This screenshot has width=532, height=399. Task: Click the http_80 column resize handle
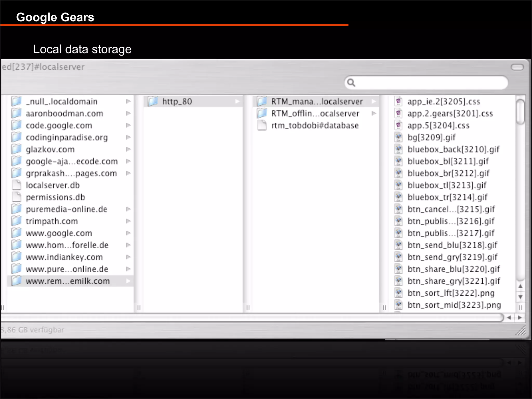click(248, 308)
